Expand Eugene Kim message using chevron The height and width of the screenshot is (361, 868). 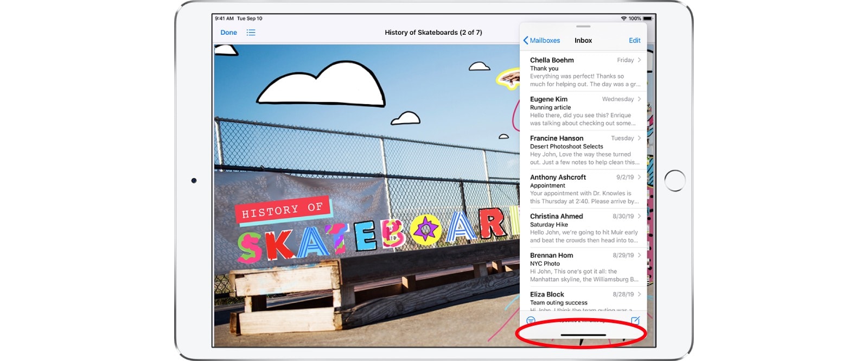tap(640, 99)
